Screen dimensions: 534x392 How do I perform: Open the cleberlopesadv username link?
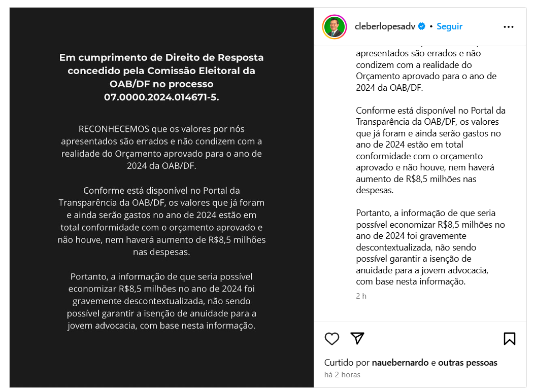pos(385,26)
